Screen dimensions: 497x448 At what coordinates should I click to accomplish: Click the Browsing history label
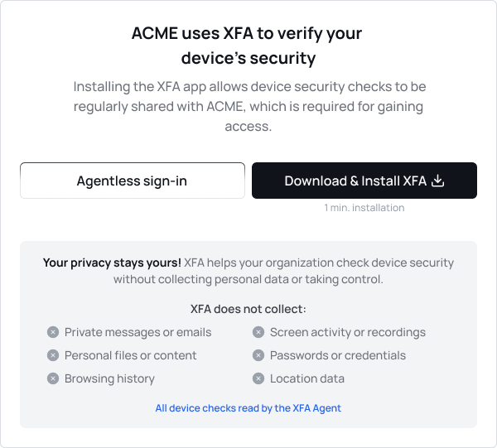(109, 378)
